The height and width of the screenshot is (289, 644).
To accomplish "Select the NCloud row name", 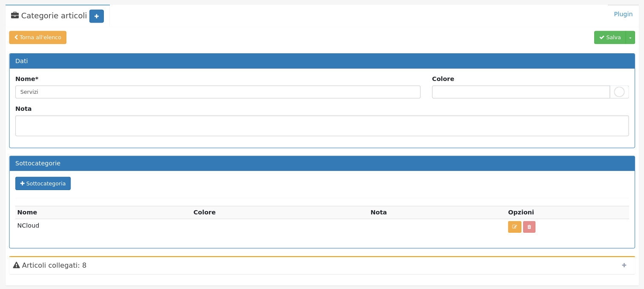I will point(28,225).
